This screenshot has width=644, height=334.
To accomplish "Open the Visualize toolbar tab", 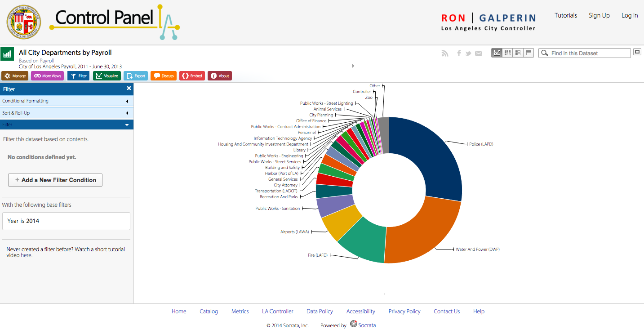I will click(x=107, y=76).
